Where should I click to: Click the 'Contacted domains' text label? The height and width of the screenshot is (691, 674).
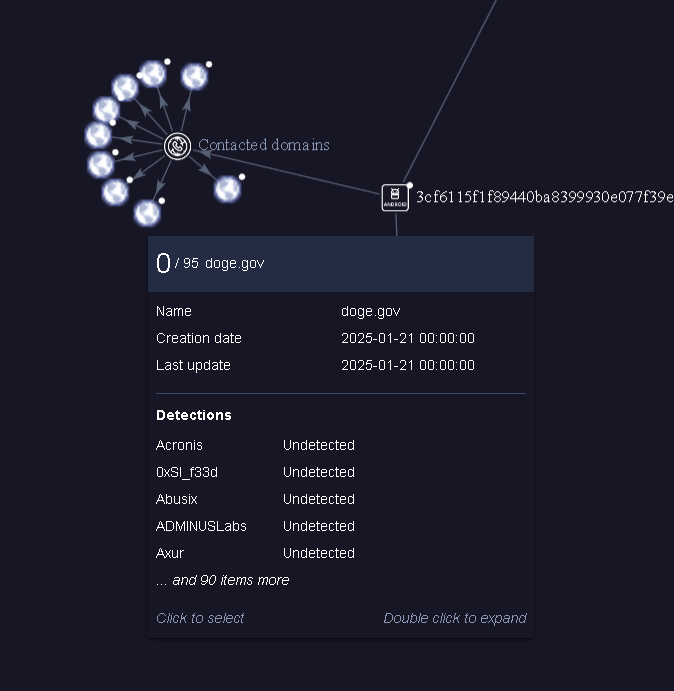coord(264,145)
